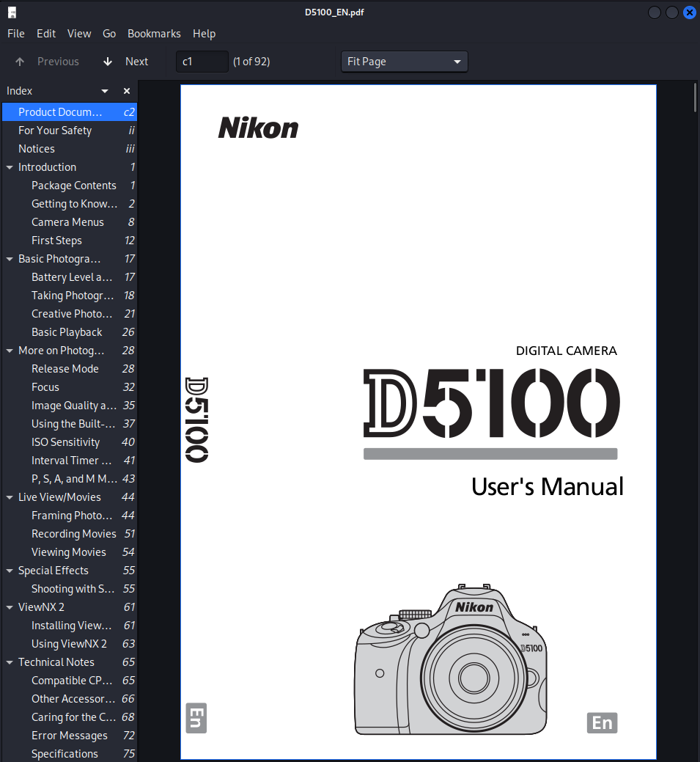The image size is (700, 762).
Task: Select Installing ViewNX index entry
Action: tap(70, 626)
